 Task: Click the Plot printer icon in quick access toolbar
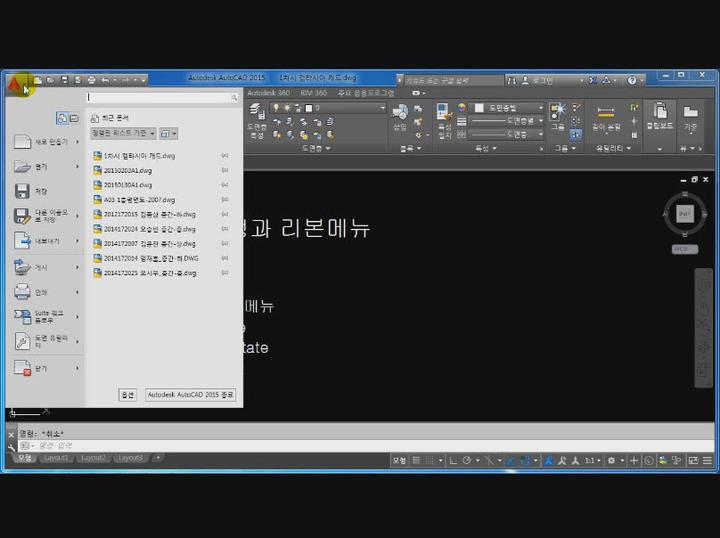[x=91, y=80]
